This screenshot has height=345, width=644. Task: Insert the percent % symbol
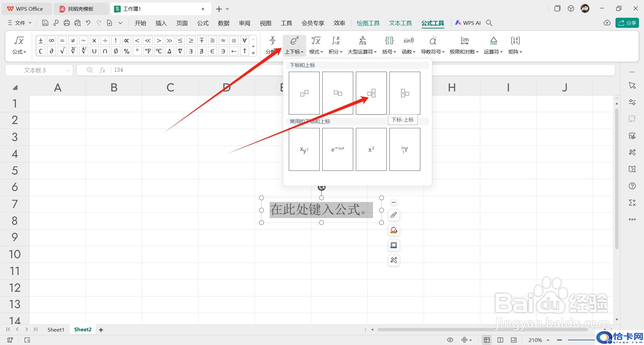tap(126, 51)
